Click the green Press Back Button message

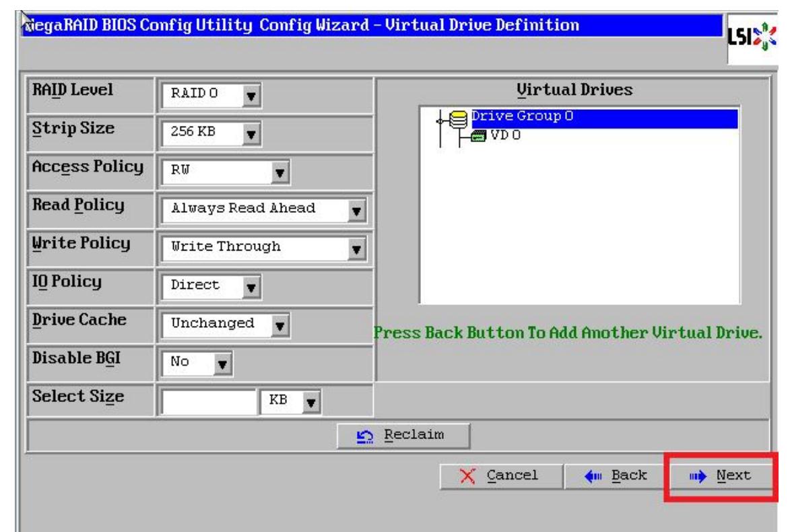[x=568, y=333]
